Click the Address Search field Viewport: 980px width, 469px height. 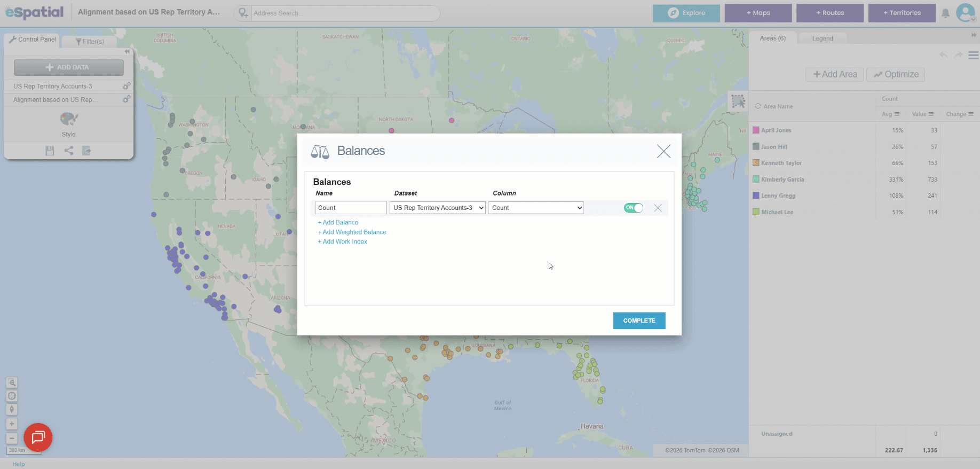pos(344,13)
